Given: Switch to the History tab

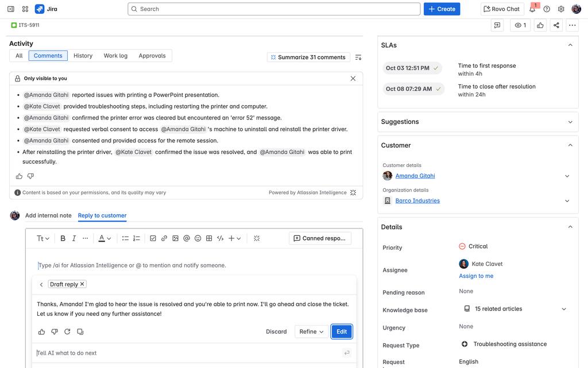Looking at the screenshot, I should (x=83, y=56).
